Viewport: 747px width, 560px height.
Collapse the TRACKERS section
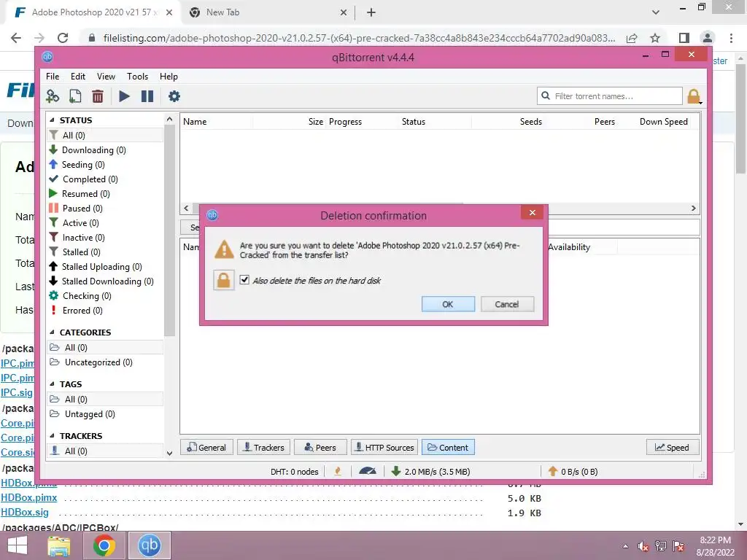[x=52, y=436]
